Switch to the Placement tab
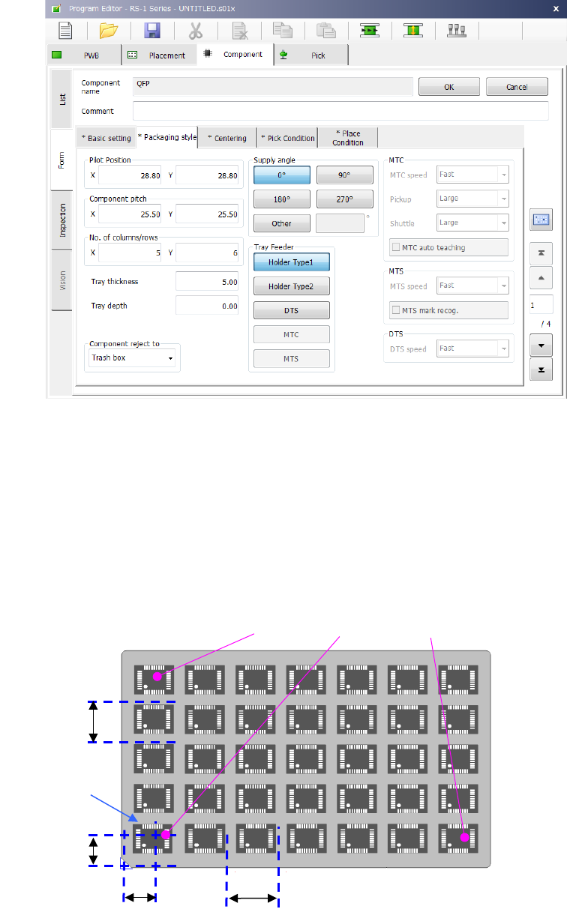 [159, 55]
